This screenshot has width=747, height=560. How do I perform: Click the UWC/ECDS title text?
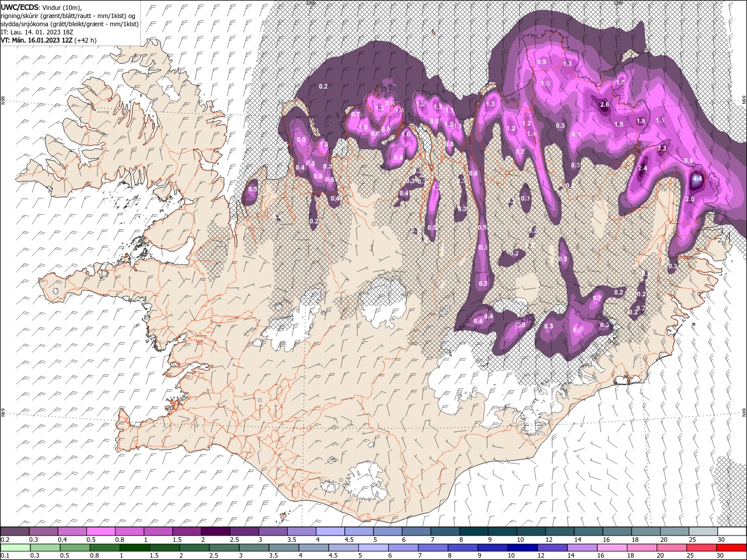20,7
